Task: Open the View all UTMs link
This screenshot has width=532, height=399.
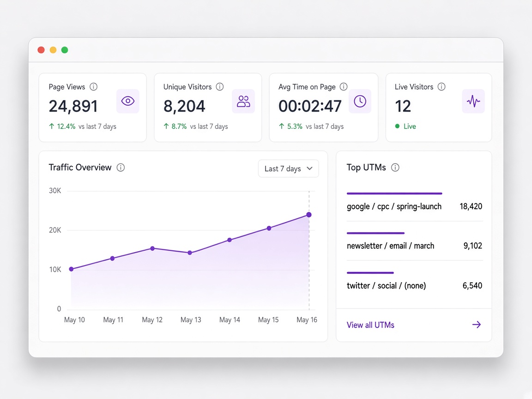Action: (x=370, y=325)
